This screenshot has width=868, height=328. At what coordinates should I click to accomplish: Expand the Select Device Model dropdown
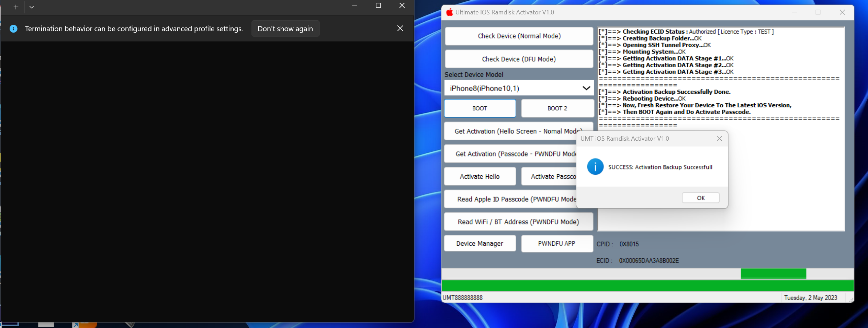click(x=586, y=88)
